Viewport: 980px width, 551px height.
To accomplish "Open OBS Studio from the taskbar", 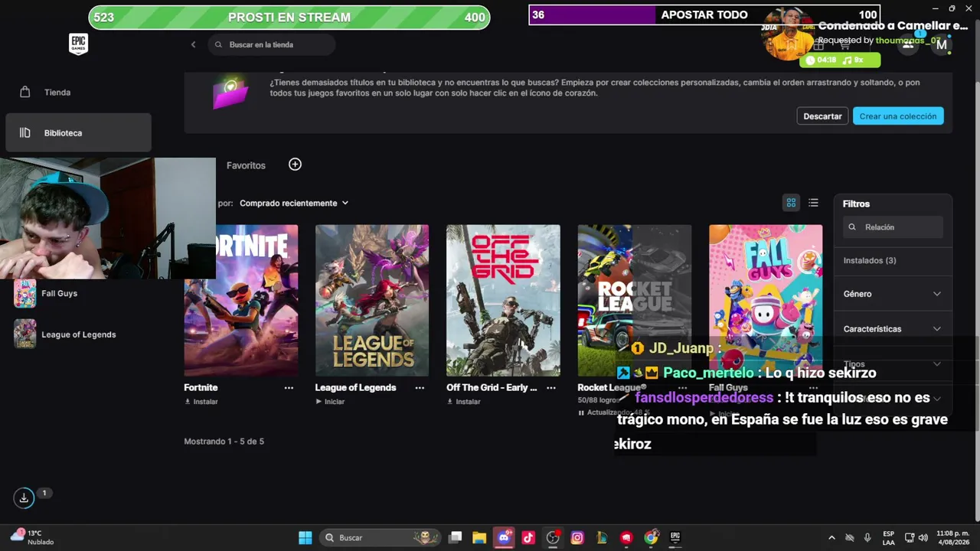I will point(553,537).
